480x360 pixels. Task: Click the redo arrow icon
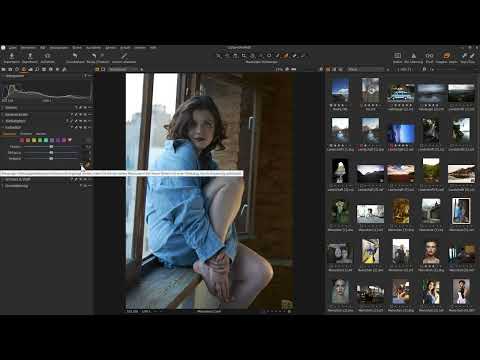(x=94, y=56)
